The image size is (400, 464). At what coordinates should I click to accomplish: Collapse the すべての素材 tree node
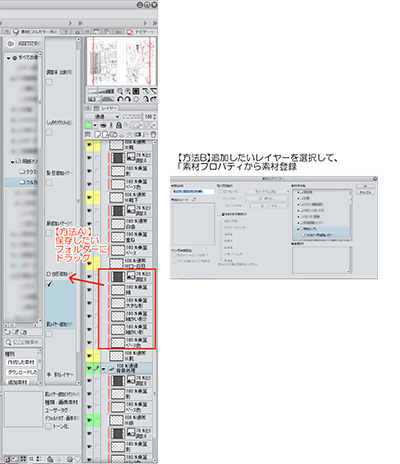coord(9,58)
